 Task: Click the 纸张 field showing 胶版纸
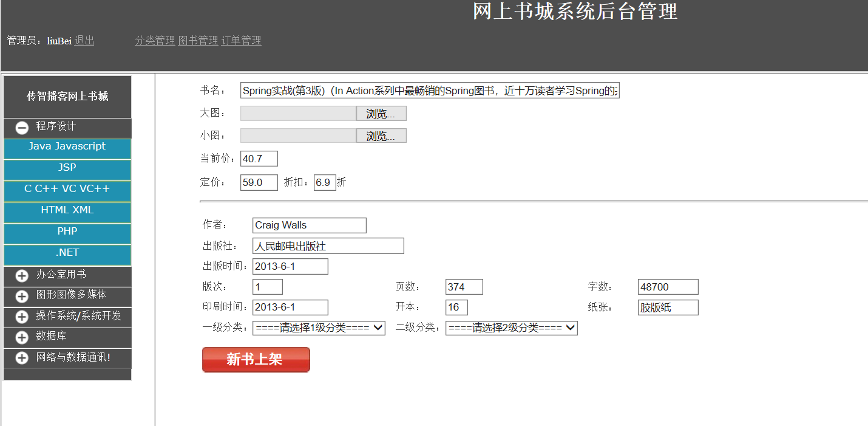tap(668, 307)
